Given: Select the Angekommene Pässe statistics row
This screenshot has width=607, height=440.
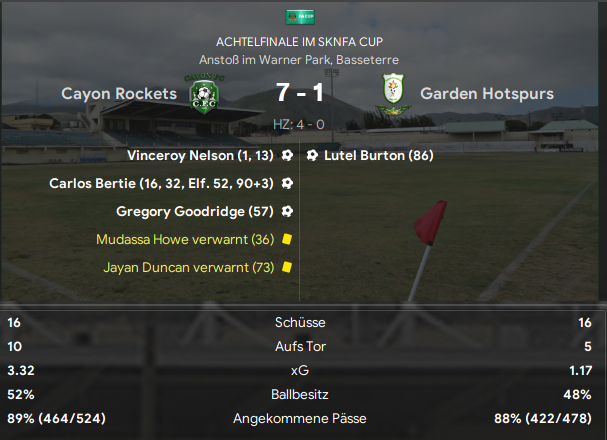Looking at the screenshot, I should pos(300,418).
